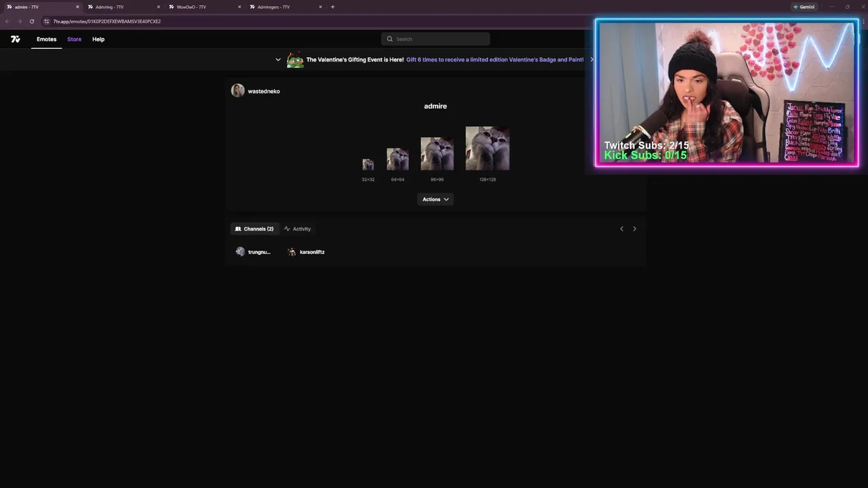868x488 pixels.
Task: Focus the 7TV search field
Action: click(x=435, y=39)
